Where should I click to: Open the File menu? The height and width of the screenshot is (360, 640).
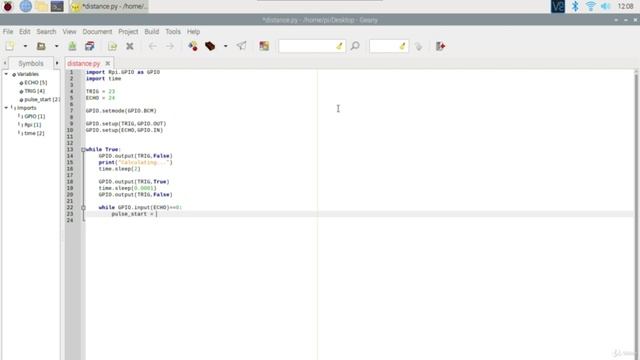tap(8, 31)
